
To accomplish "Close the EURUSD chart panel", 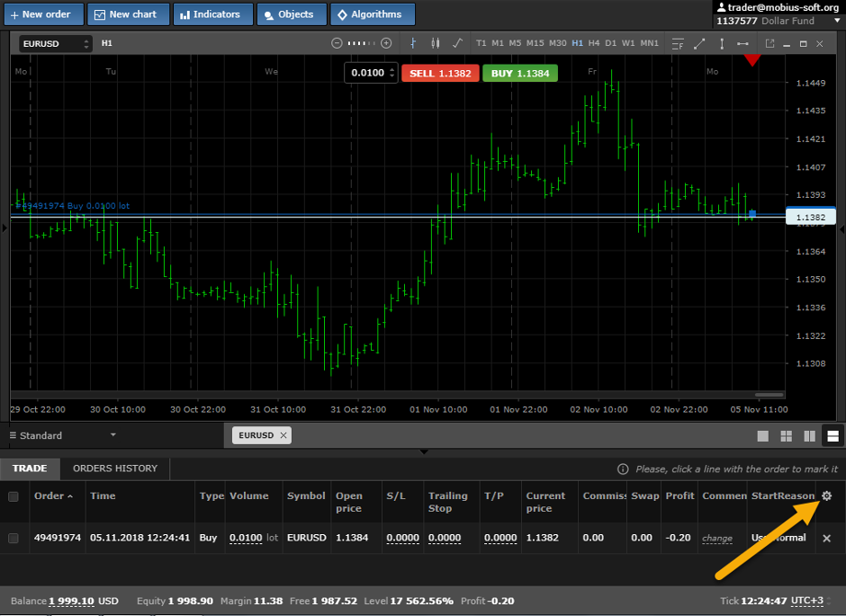I will coord(820,44).
